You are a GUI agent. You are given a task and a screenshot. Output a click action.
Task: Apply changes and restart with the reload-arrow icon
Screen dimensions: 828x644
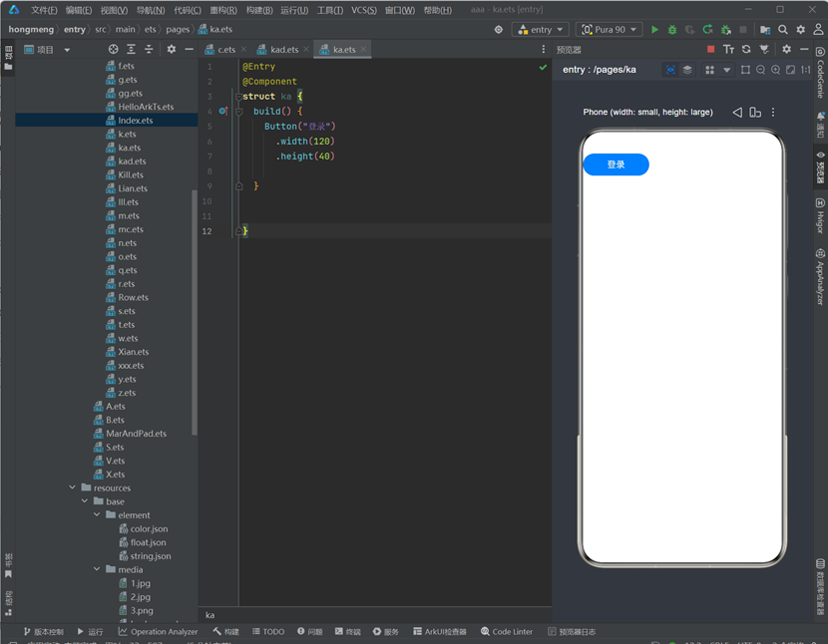coord(707,30)
